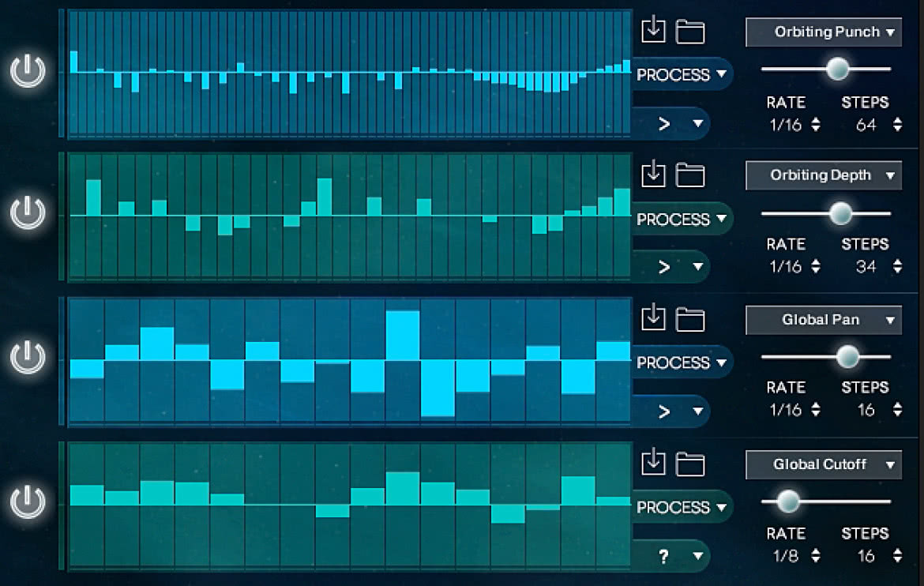Screen dimensions: 924x586
Task: Adjust the 1/8 RATE stepper for Global Cutoff
Action: click(x=816, y=555)
